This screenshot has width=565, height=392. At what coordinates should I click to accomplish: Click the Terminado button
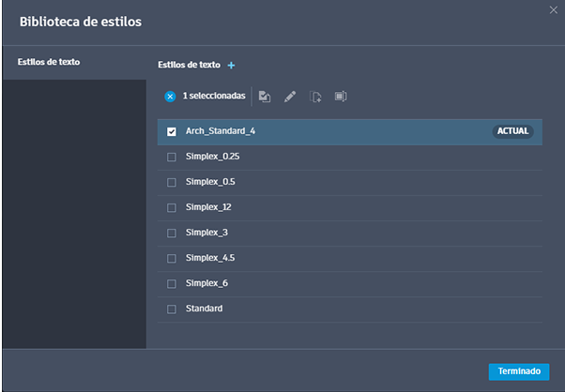pos(519,371)
